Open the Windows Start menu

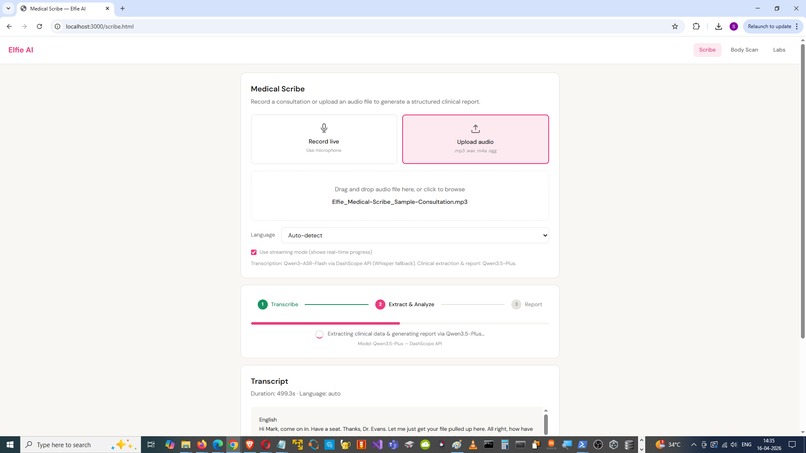pyautogui.click(x=10, y=444)
